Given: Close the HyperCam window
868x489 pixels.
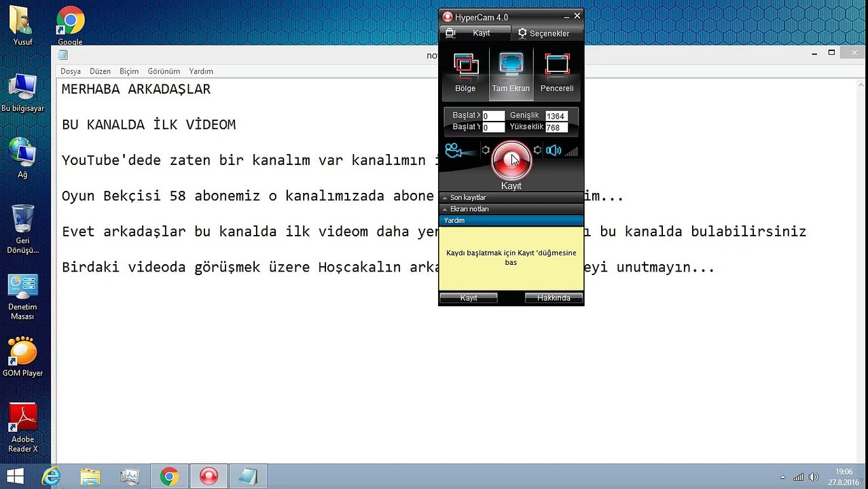Looking at the screenshot, I should click(x=577, y=16).
